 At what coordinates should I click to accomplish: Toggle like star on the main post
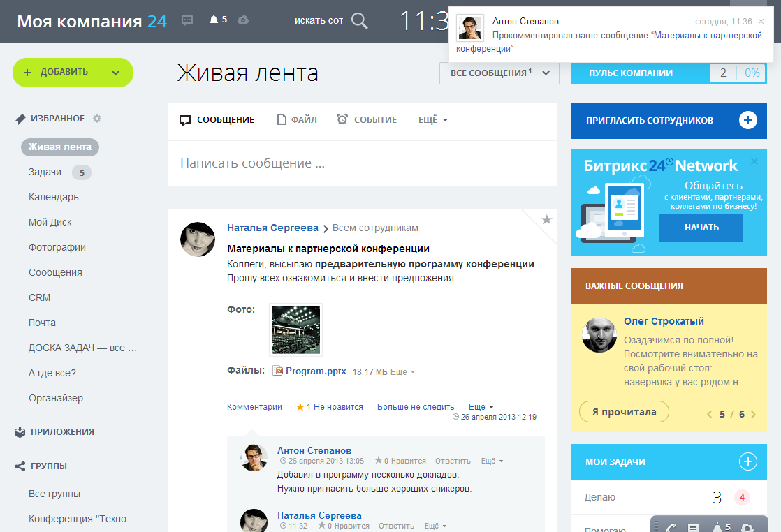click(300, 406)
